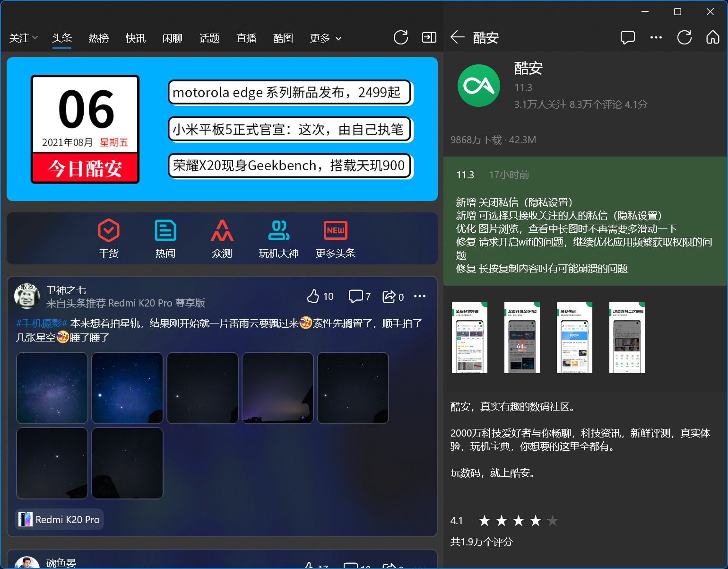Click 9868万下载 · 42.3M text
The image size is (728, 569).
493,140
